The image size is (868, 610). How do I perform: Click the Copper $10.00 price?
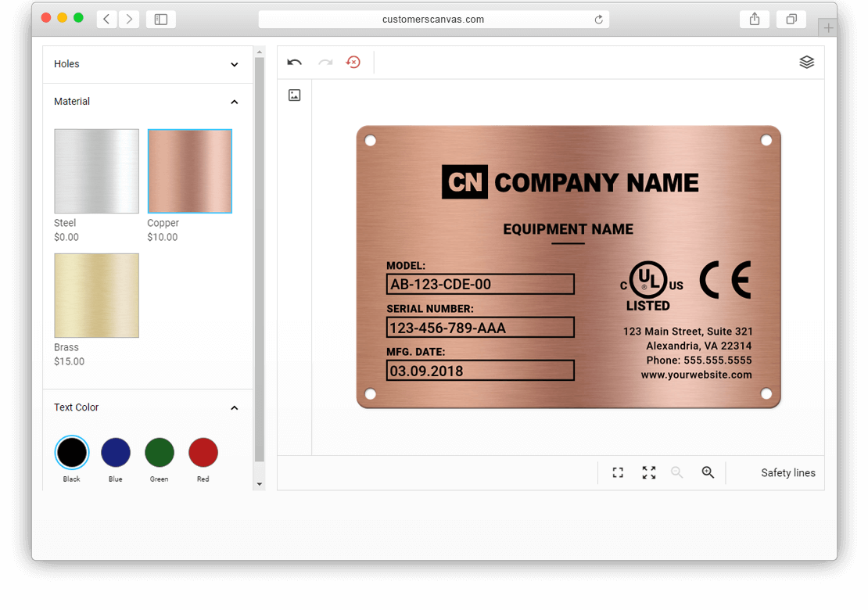tap(162, 237)
